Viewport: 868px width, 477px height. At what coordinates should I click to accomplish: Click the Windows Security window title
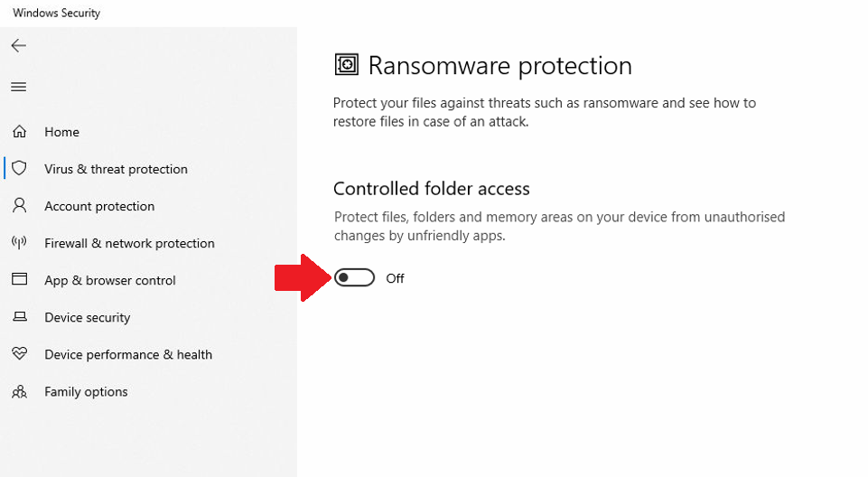(56, 13)
